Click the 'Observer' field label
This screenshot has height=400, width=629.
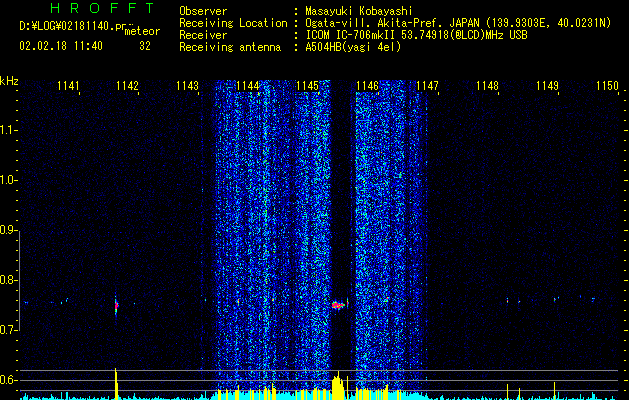(x=203, y=11)
